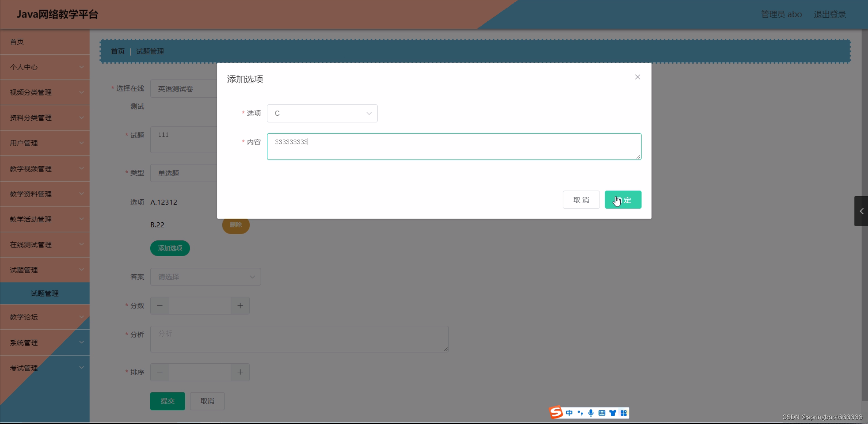This screenshot has height=424, width=868.
Task: Open the 答案 dropdown
Action: pyautogui.click(x=205, y=277)
